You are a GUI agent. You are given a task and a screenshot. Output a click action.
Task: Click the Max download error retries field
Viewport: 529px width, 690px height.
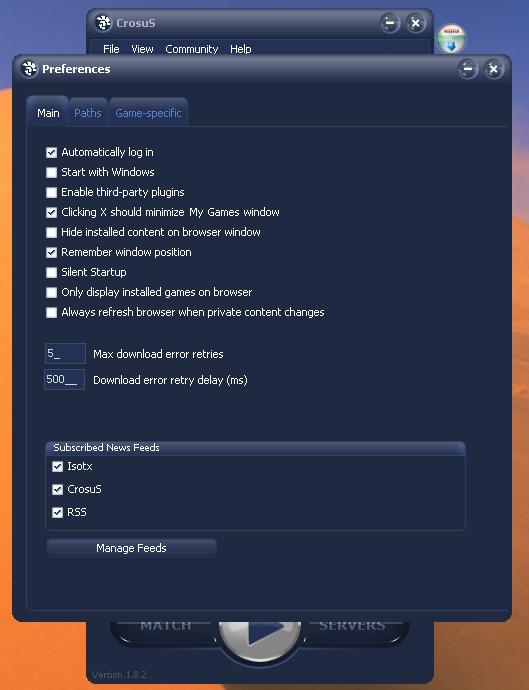pos(65,353)
